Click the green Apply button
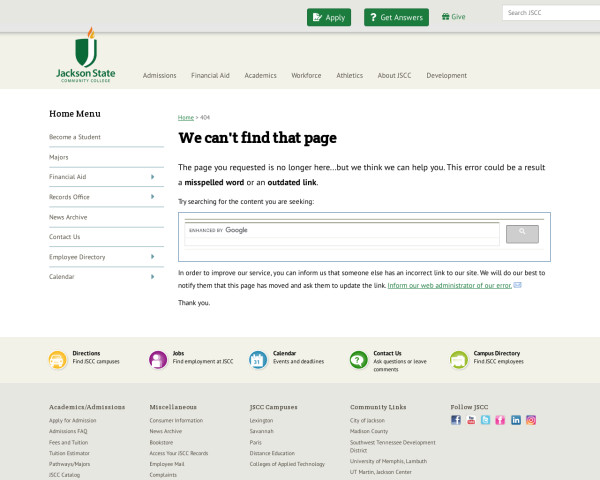Viewport: 600px width, 480px height. pyautogui.click(x=329, y=17)
